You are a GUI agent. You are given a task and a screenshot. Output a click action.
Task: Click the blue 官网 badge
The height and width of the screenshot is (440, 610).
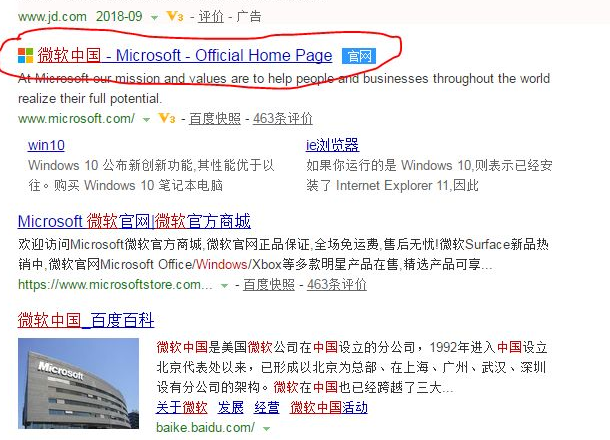(359, 56)
